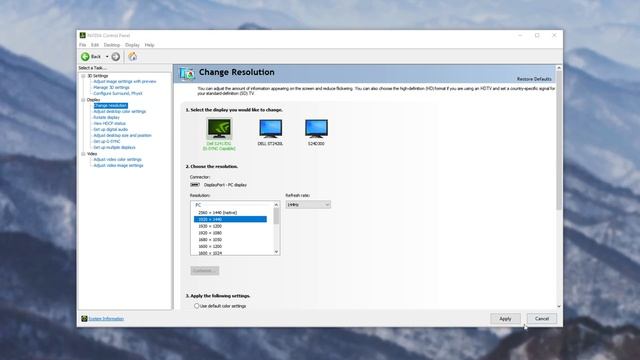Click the Forward arrow in the toolbar

tap(116, 57)
